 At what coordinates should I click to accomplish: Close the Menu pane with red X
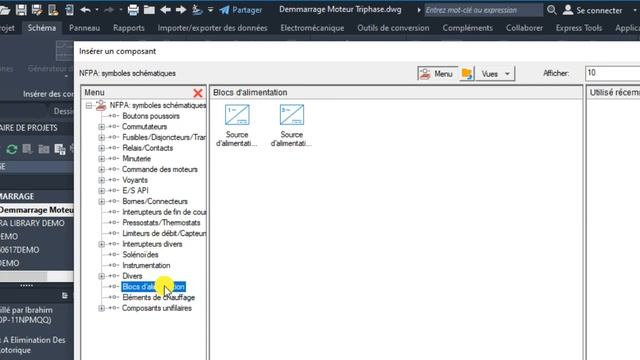tap(198, 93)
